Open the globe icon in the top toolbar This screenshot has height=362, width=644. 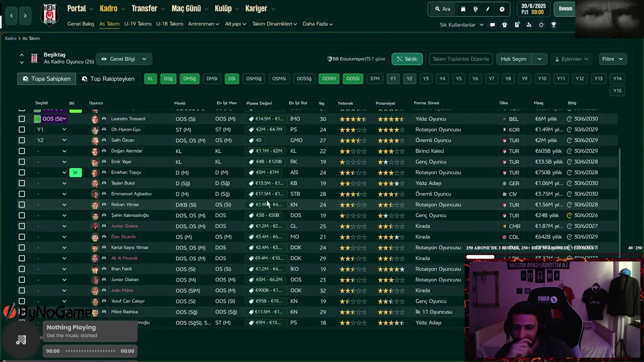click(475, 9)
